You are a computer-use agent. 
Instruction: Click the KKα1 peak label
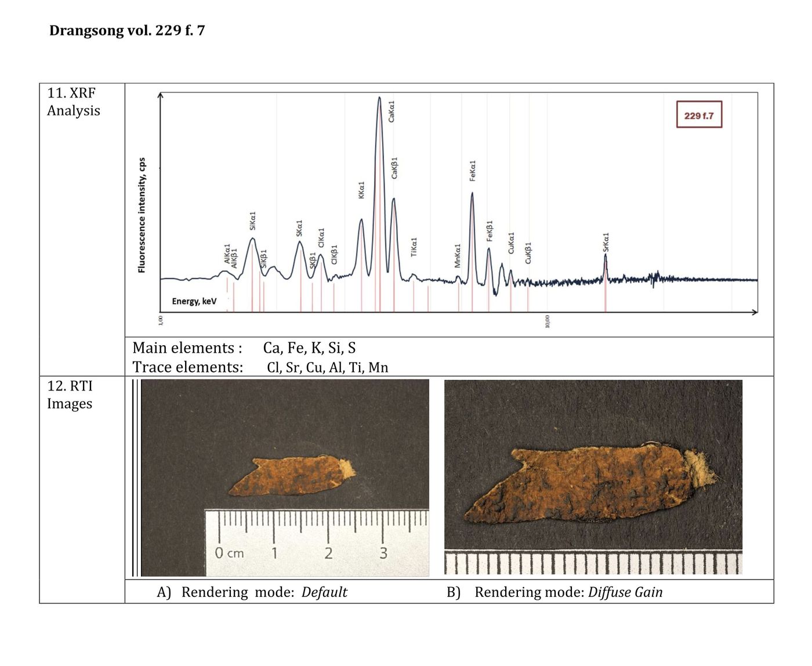[x=361, y=190]
